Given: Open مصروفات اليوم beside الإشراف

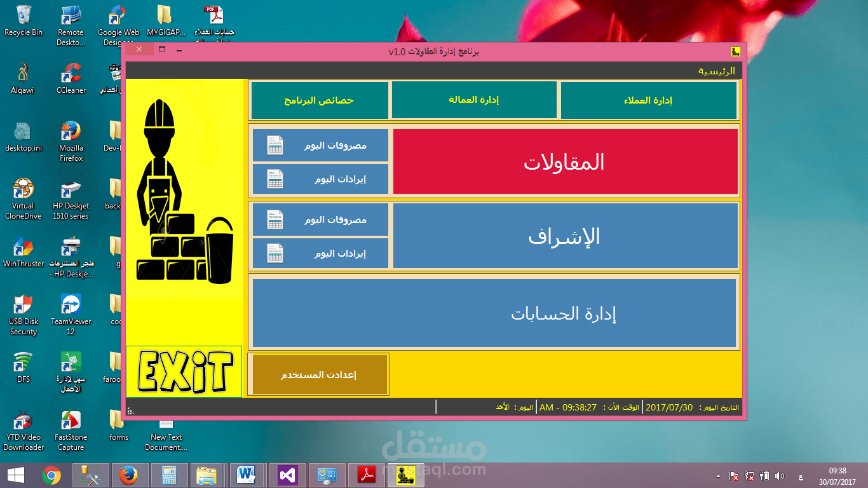Looking at the screenshot, I should (320, 220).
